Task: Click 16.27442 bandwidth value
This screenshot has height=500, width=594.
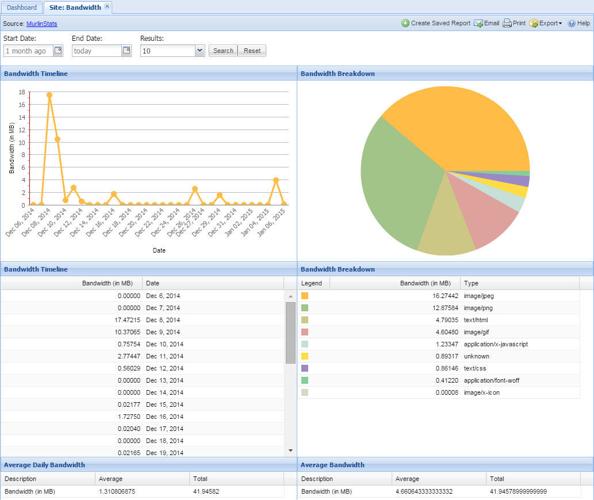Action: (445, 296)
